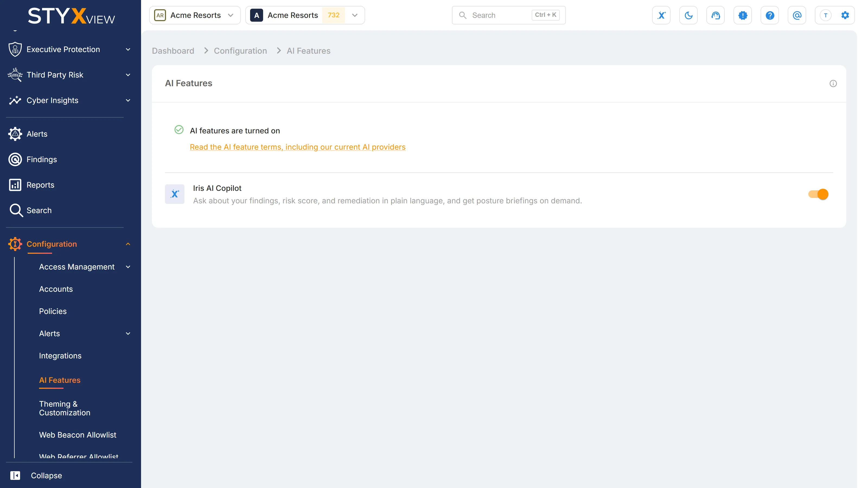Open Integrations under Configuration
The height and width of the screenshot is (488, 868).
[60, 356]
